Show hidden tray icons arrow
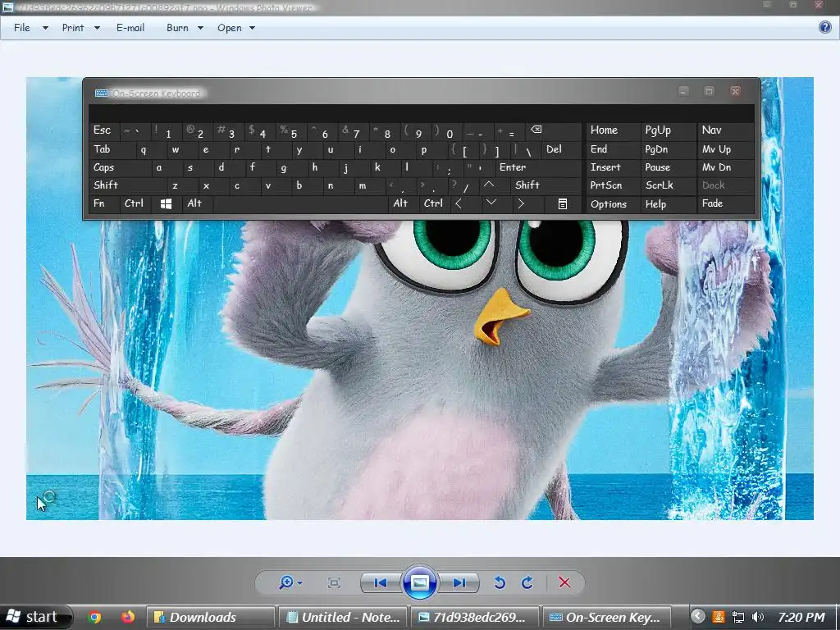Image resolution: width=840 pixels, height=630 pixels. [x=697, y=617]
